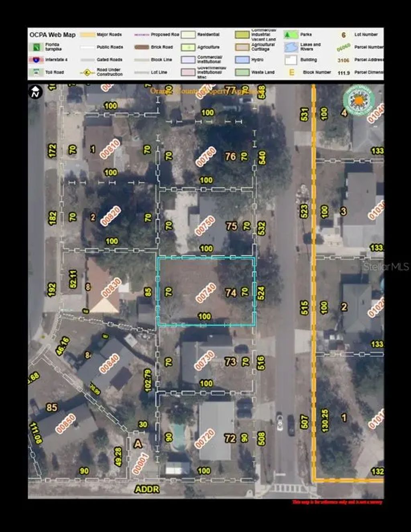Click parcel number 00720 label

pos(205,438)
